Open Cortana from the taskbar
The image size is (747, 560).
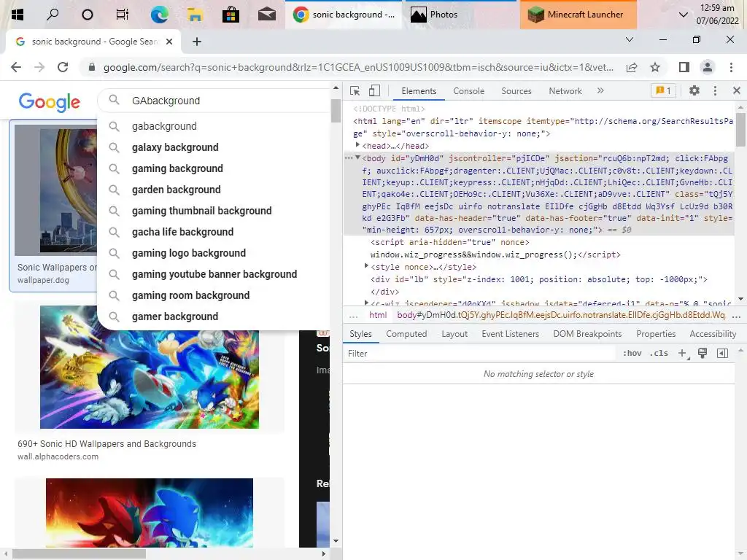tap(88, 15)
